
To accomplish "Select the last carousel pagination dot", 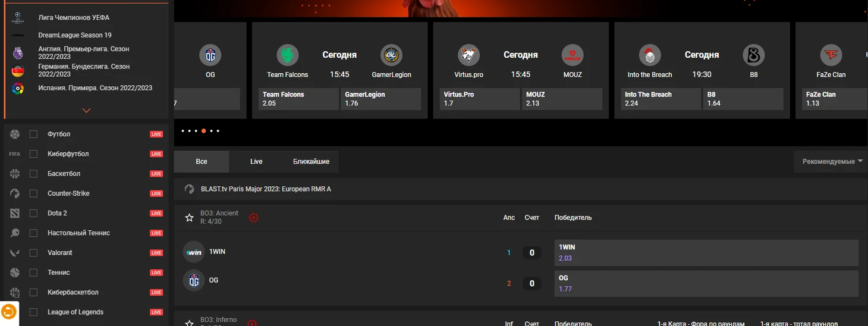I will click(218, 131).
